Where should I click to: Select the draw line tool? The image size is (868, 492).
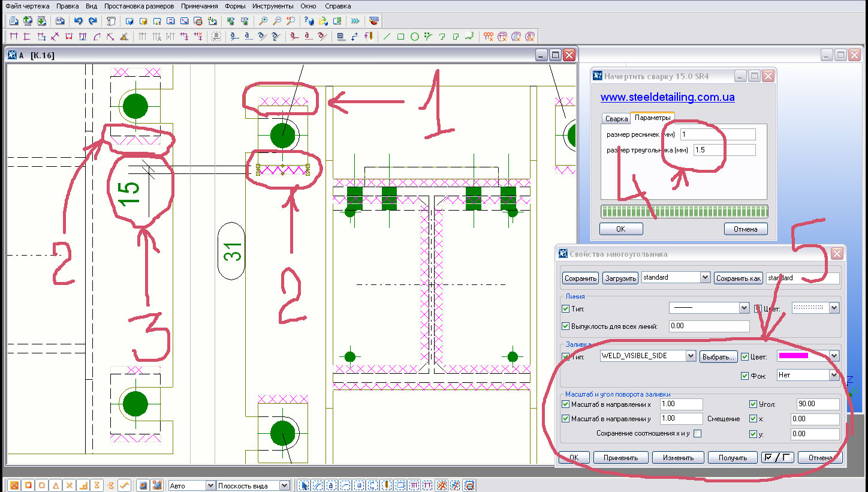coord(387,37)
